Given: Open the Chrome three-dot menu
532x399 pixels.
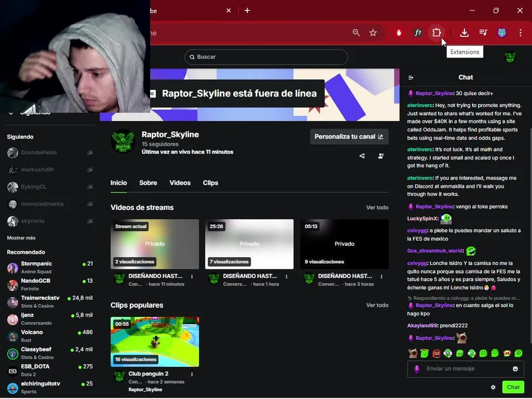Looking at the screenshot, I should [520, 33].
